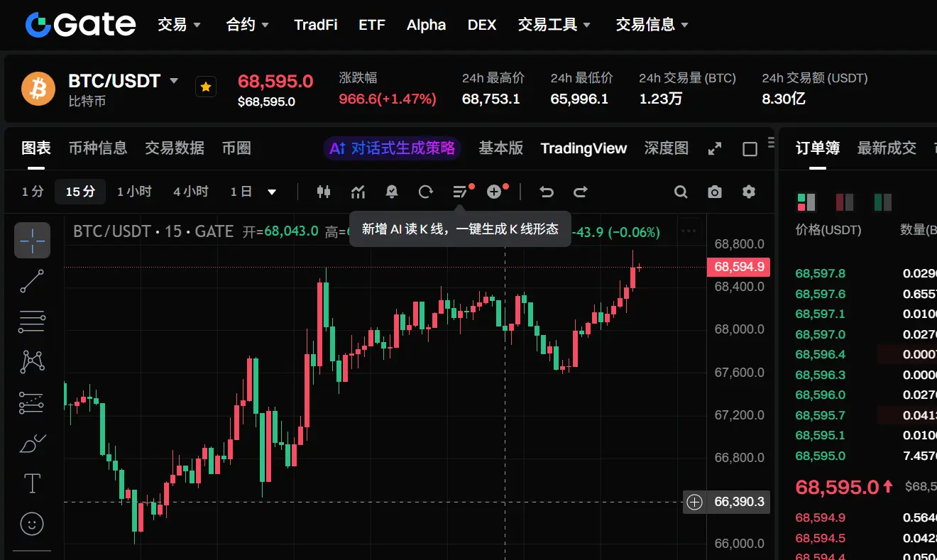
Task: Click the circular replay arrow icon
Action: pos(426,192)
